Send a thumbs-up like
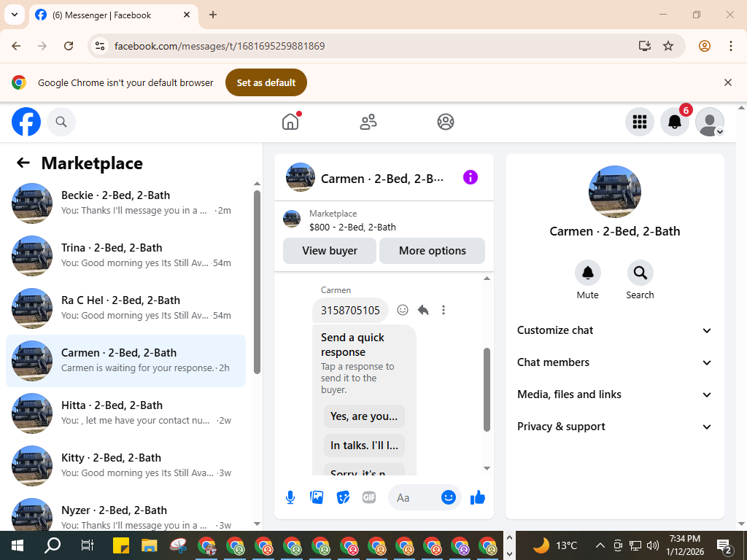The image size is (747, 560). pyautogui.click(x=477, y=497)
